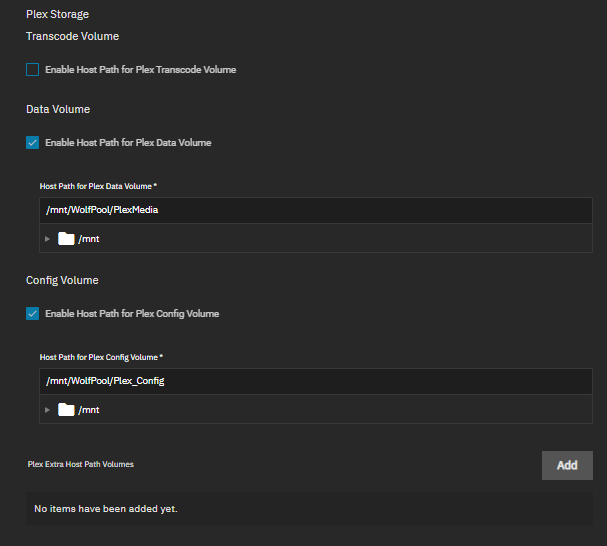This screenshot has height=546, width=607.
Task: Enable Host Path for Plex Transcode Volume checkbox
Action: pos(33,70)
